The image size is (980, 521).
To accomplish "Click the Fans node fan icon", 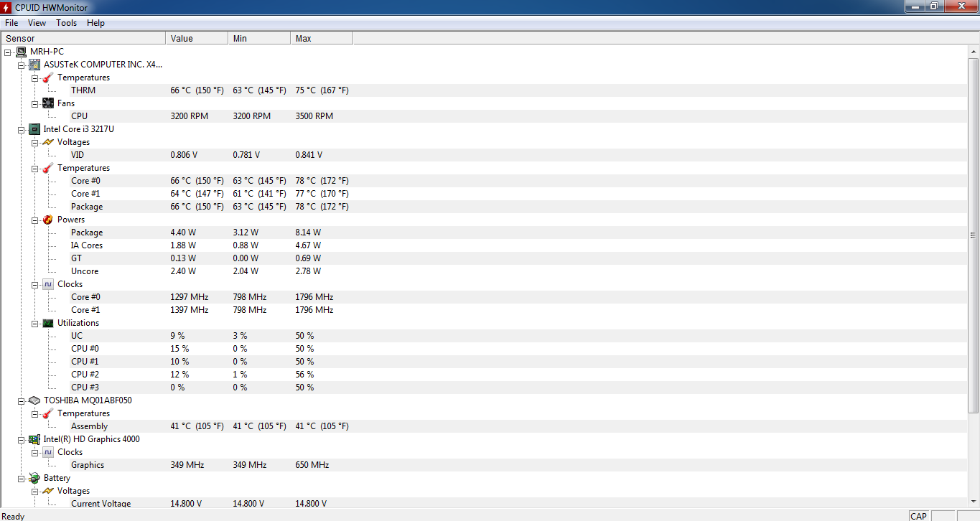I will [x=48, y=103].
